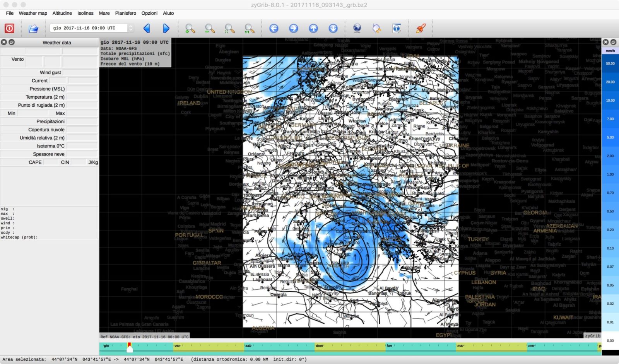
Task: Click the Isoterma 0°C value field
Action: coord(82,146)
